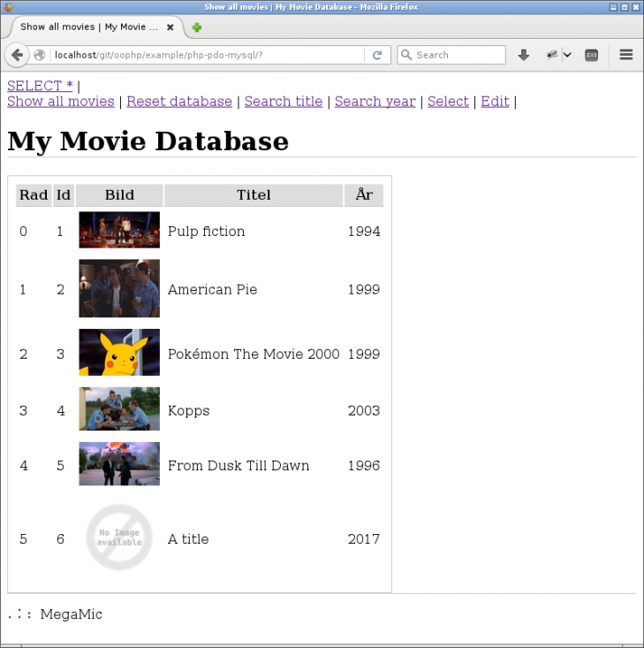Click the bug extension toolbar icon

click(552, 55)
